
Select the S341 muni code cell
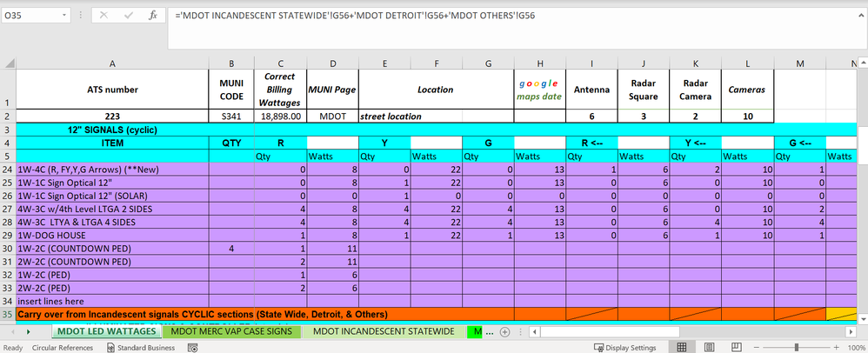[x=231, y=117]
